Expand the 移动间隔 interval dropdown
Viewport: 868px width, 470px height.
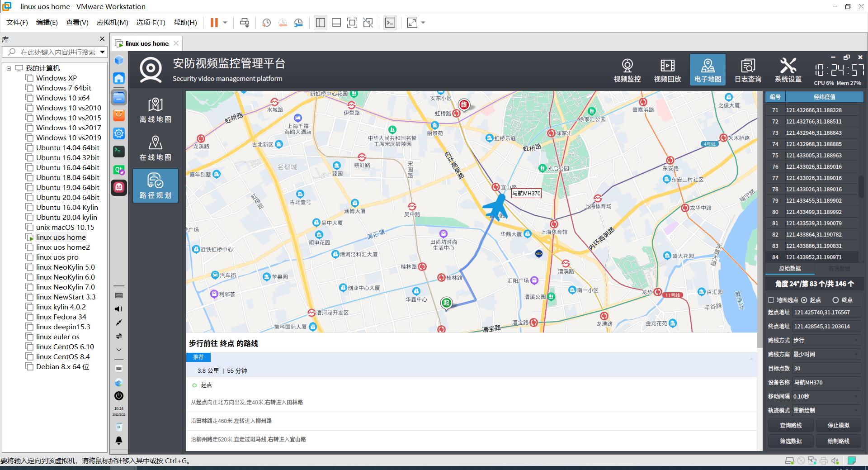pyautogui.click(x=826, y=396)
